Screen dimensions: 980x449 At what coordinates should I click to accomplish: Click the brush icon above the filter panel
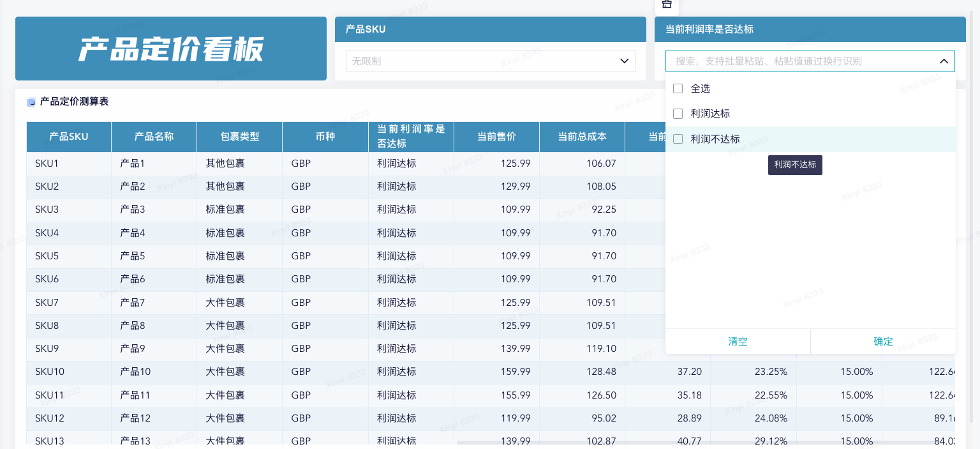coord(667,5)
